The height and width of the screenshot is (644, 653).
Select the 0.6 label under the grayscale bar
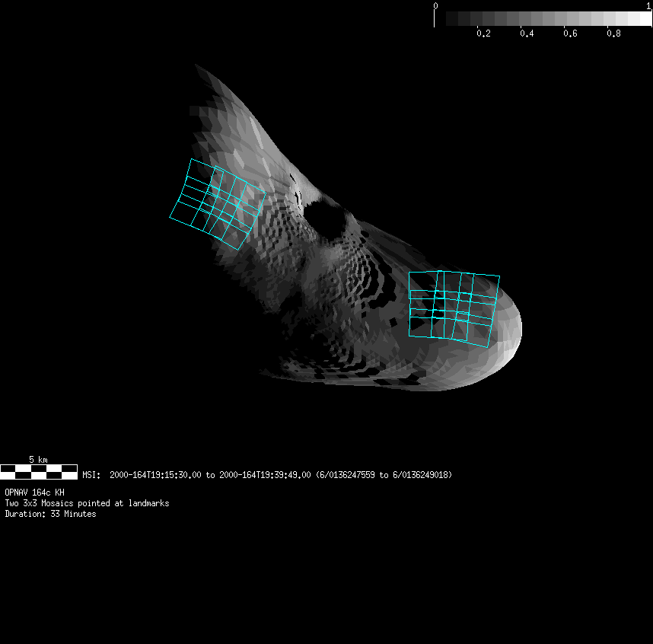tap(570, 34)
